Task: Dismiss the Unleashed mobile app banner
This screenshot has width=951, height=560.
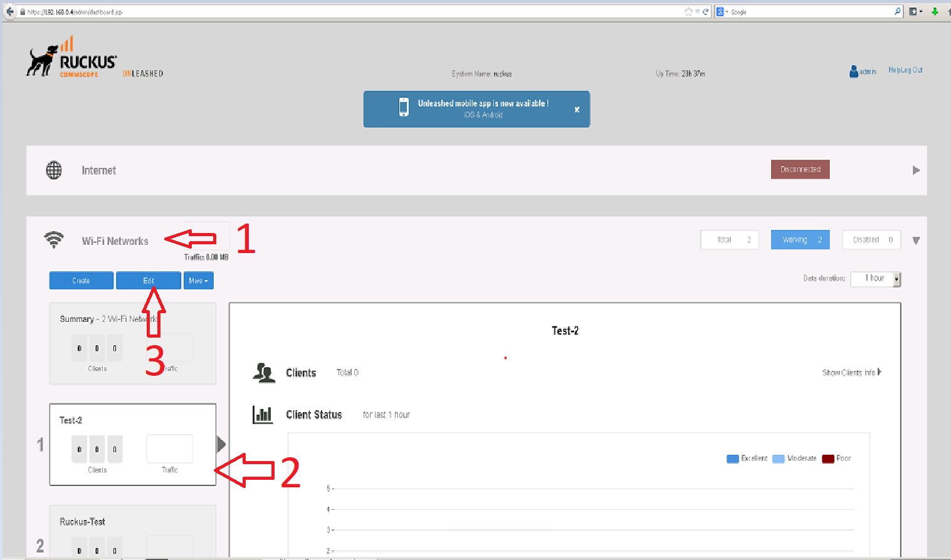Action: tap(577, 110)
